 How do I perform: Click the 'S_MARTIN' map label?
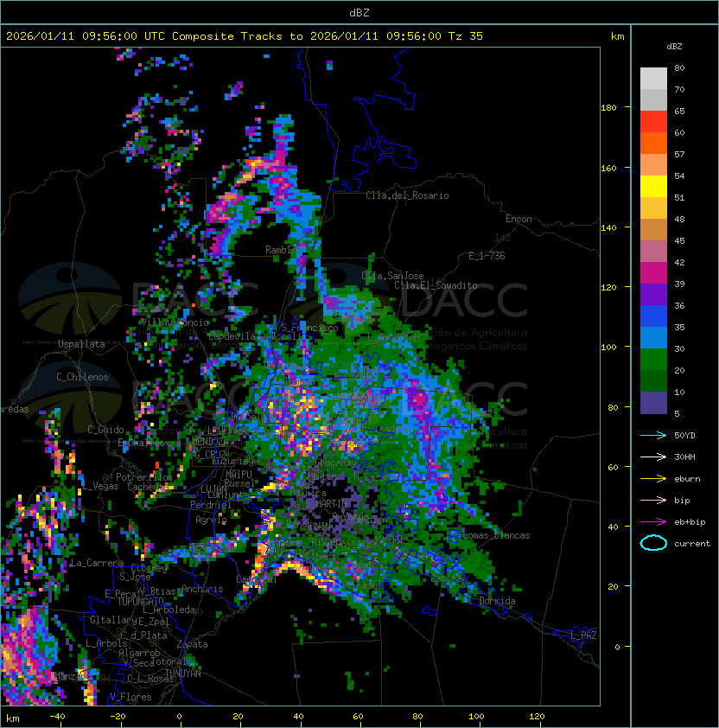pos(326,503)
